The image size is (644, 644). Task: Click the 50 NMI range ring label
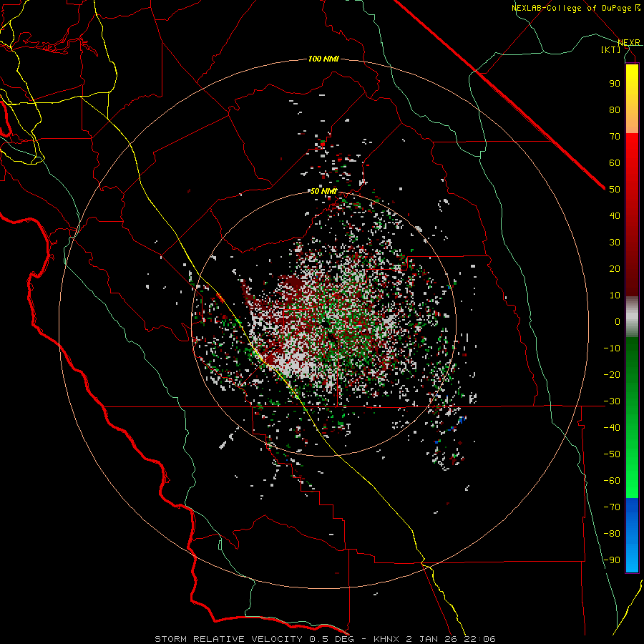coord(323,191)
